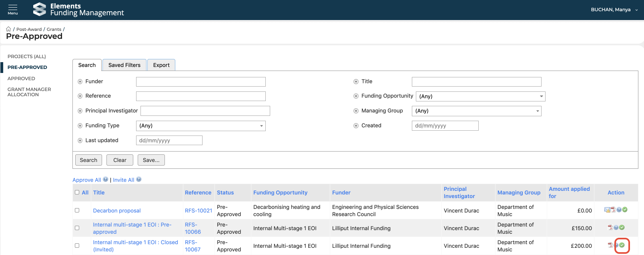Click the email warning icon for Decarbon proposal
The width and height of the screenshot is (644, 255).
coord(607,210)
